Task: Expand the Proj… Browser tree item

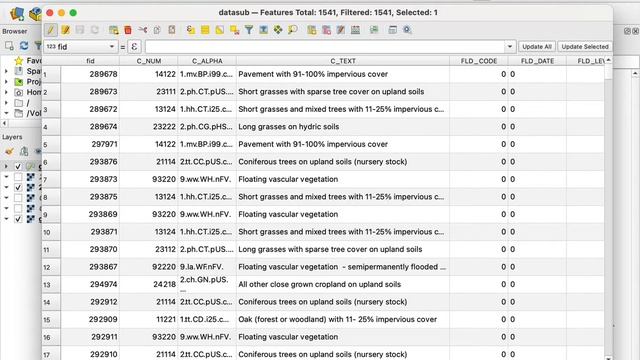Action: (x=6, y=82)
